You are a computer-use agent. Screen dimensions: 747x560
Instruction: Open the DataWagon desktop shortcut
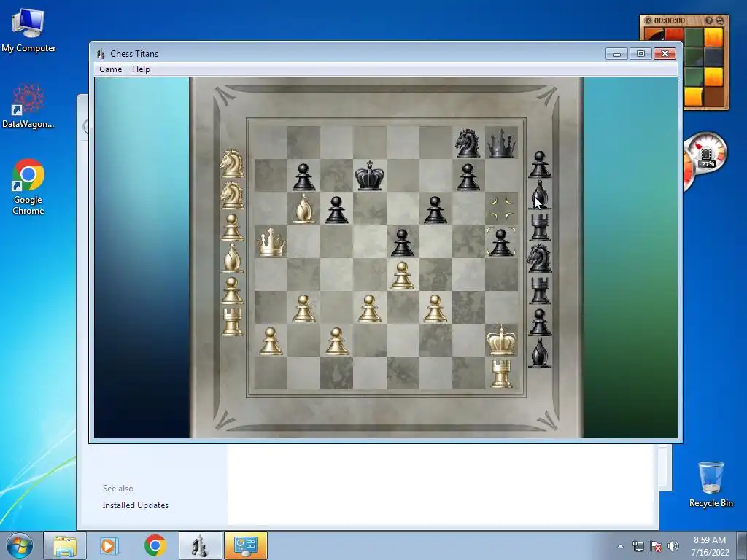pyautogui.click(x=28, y=106)
